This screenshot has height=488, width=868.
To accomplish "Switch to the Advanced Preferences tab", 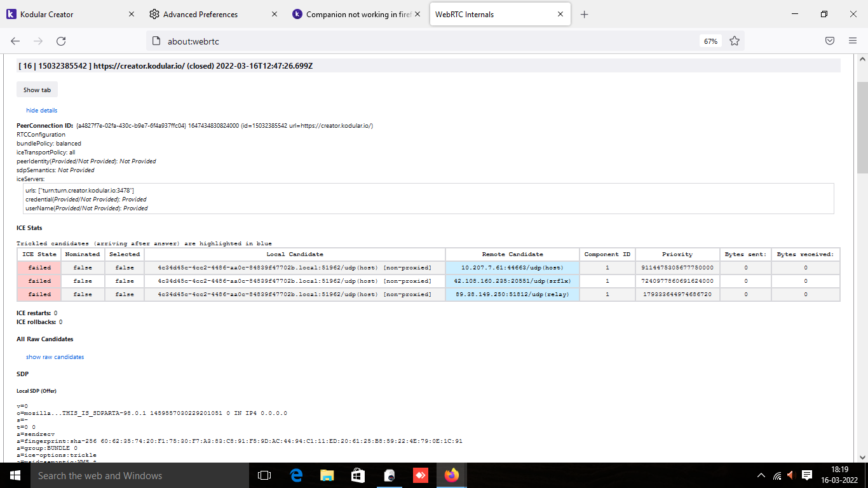I will (x=213, y=15).
